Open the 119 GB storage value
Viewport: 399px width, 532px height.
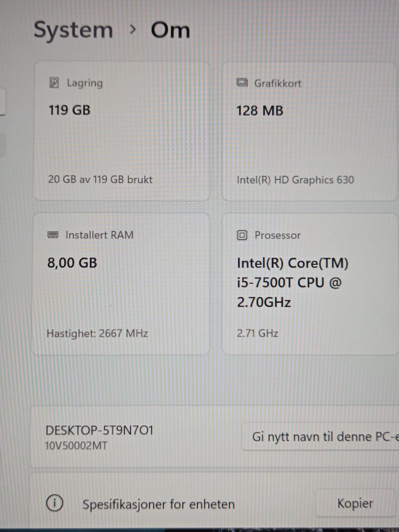click(x=69, y=110)
